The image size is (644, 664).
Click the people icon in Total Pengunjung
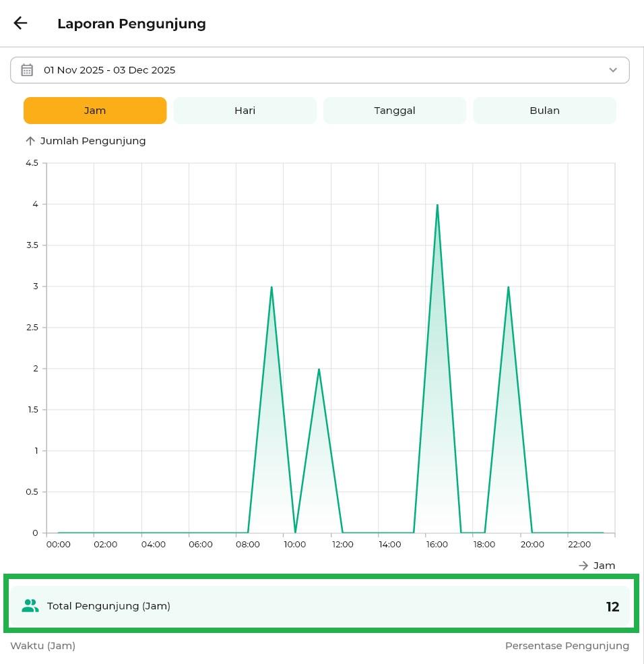pos(30,606)
